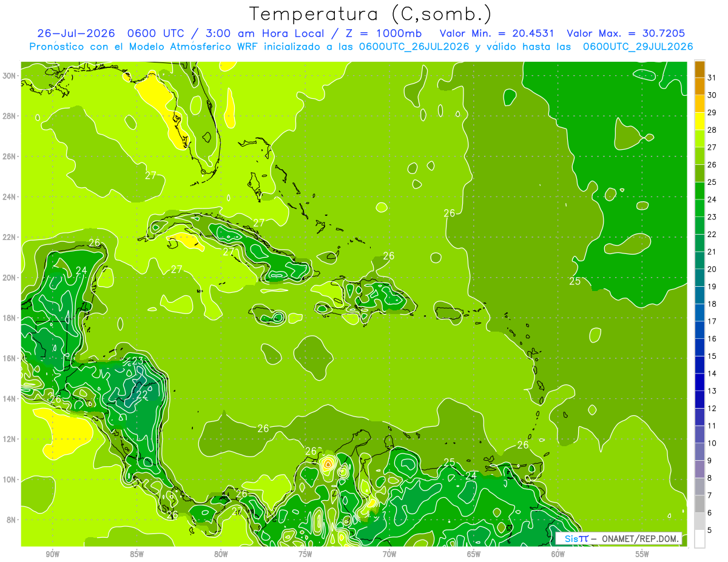Click the '30N' latitude axis label
The height and width of the screenshot is (562, 728).
pos(9,75)
